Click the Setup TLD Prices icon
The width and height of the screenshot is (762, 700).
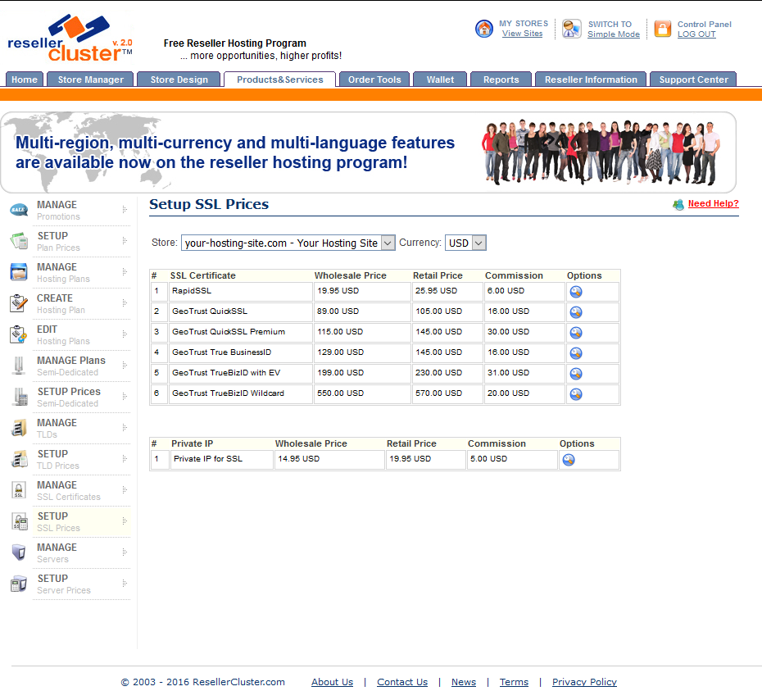pyautogui.click(x=20, y=459)
